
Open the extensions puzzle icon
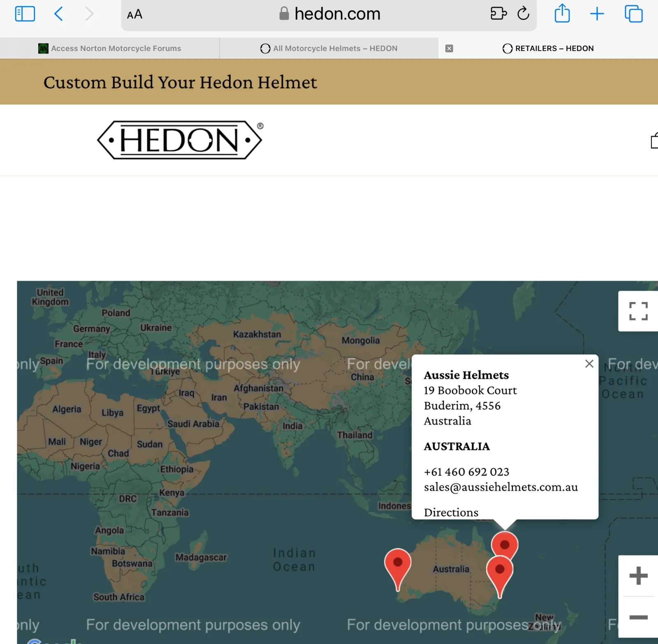498,14
